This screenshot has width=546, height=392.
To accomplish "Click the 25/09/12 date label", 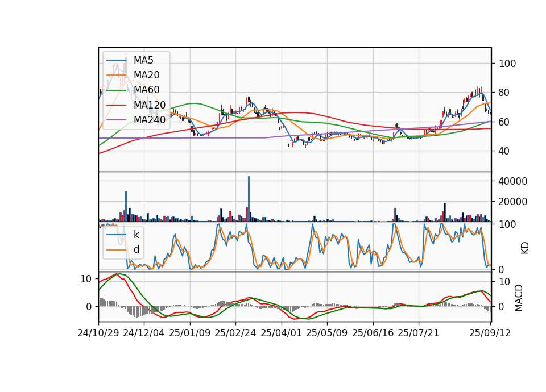I will (490, 333).
